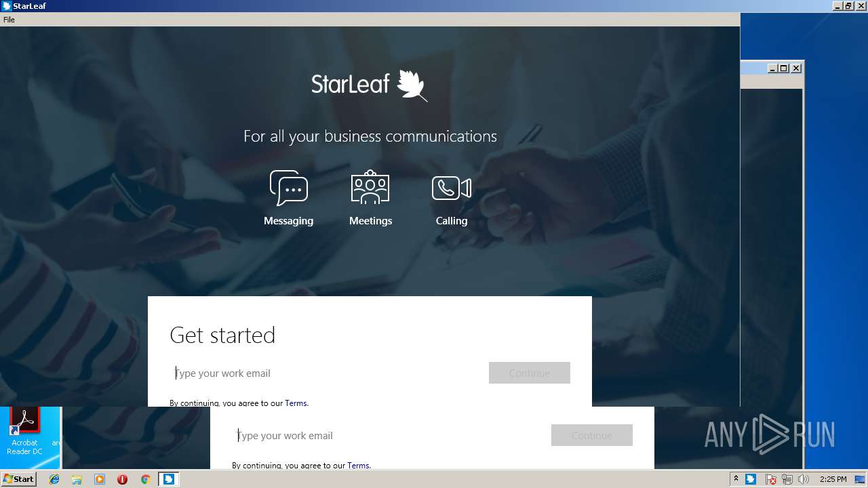Click the StarLeaf system tray icon
The width and height of the screenshot is (868, 488).
[x=751, y=479]
